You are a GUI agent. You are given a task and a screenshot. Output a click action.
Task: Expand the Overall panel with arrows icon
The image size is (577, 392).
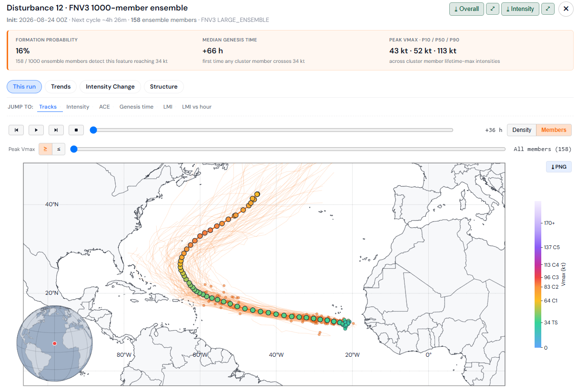(x=493, y=9)
